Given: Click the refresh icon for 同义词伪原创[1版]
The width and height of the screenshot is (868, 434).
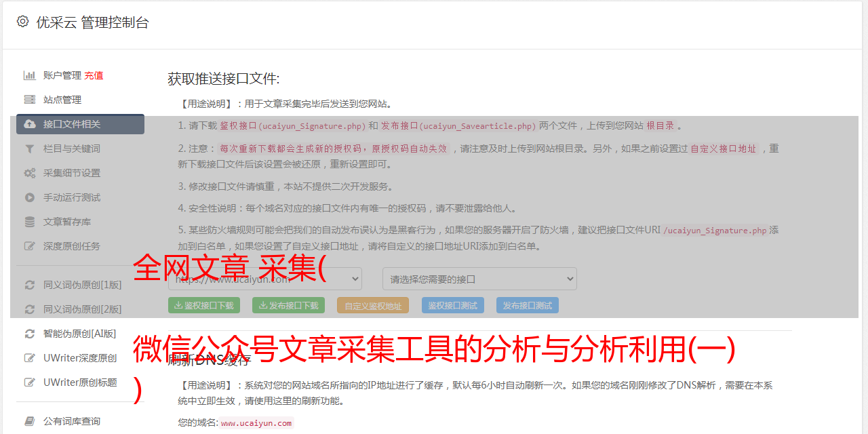Looking at the screenshot, I should (x=30, y=285).
